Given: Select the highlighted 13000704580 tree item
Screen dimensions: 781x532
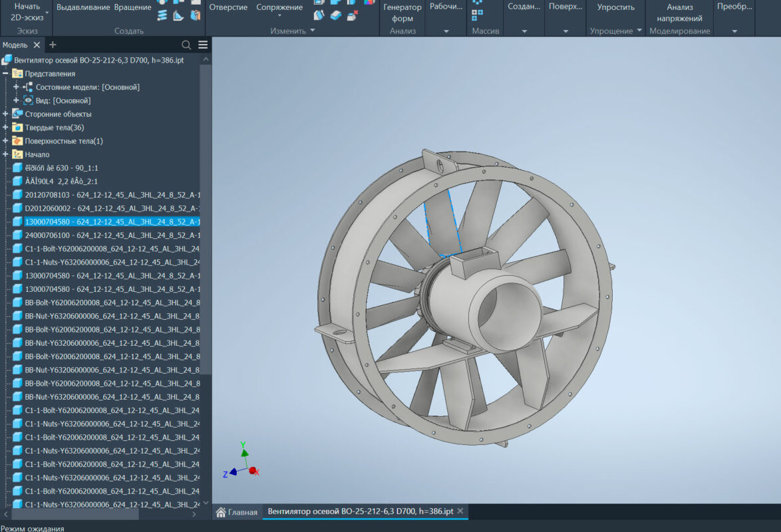Looking at the screenshot, I should [x=112, y=221].
